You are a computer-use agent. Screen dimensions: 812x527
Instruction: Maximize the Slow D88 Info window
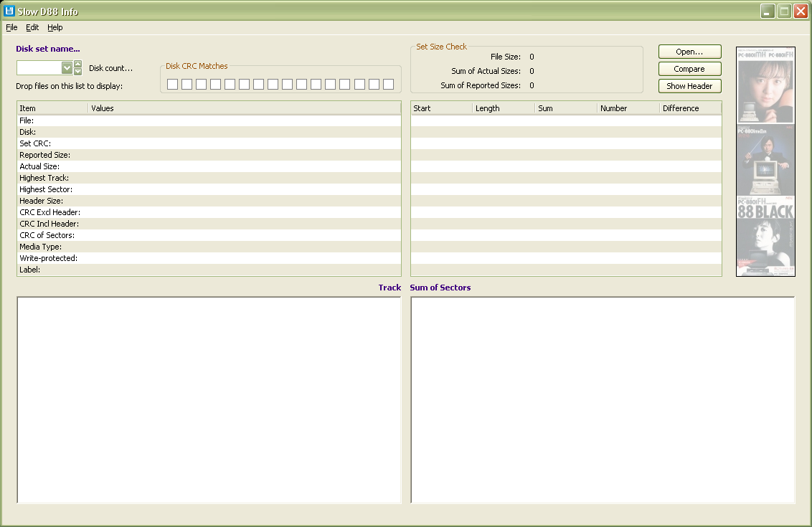click(784, 11)
